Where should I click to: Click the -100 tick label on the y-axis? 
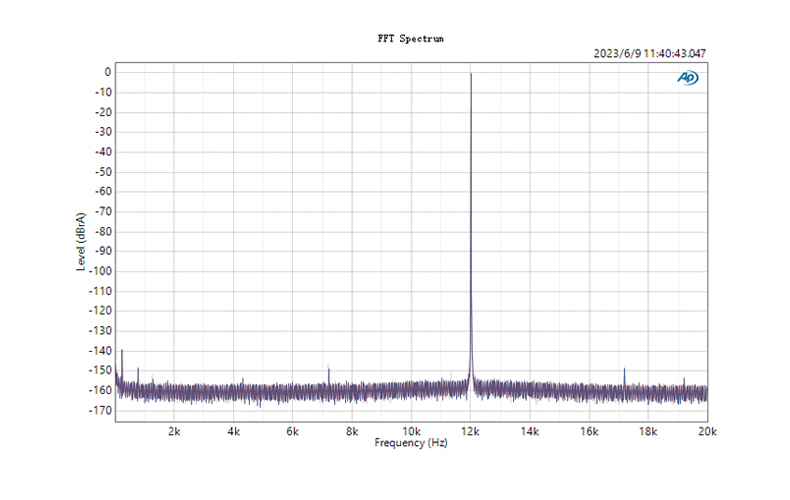pos(98,271)
